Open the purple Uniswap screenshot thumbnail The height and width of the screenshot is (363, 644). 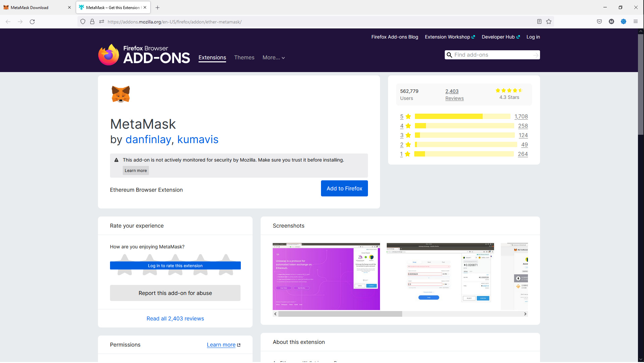pos(326,277)
